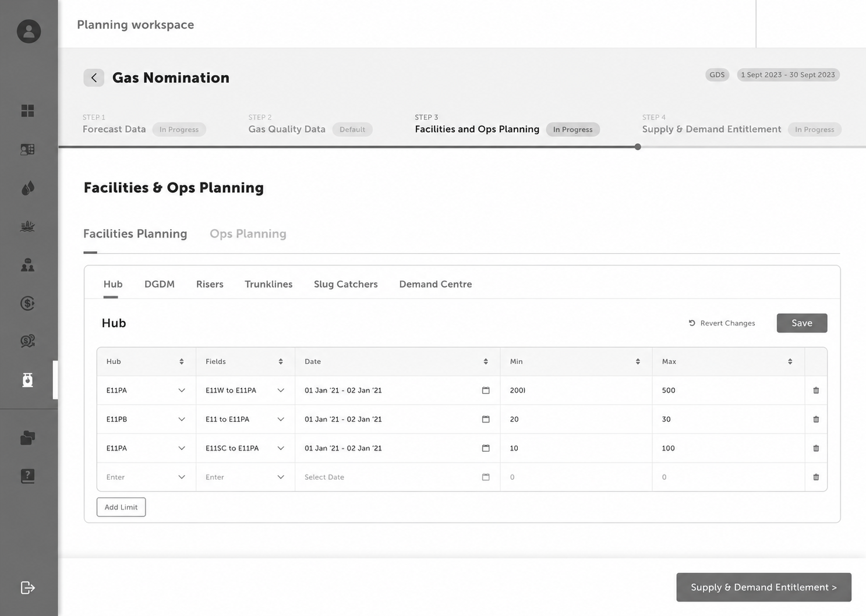Expand the empty Fields Enter dropdown
The image size is (866, 616).
pos(281,477)
